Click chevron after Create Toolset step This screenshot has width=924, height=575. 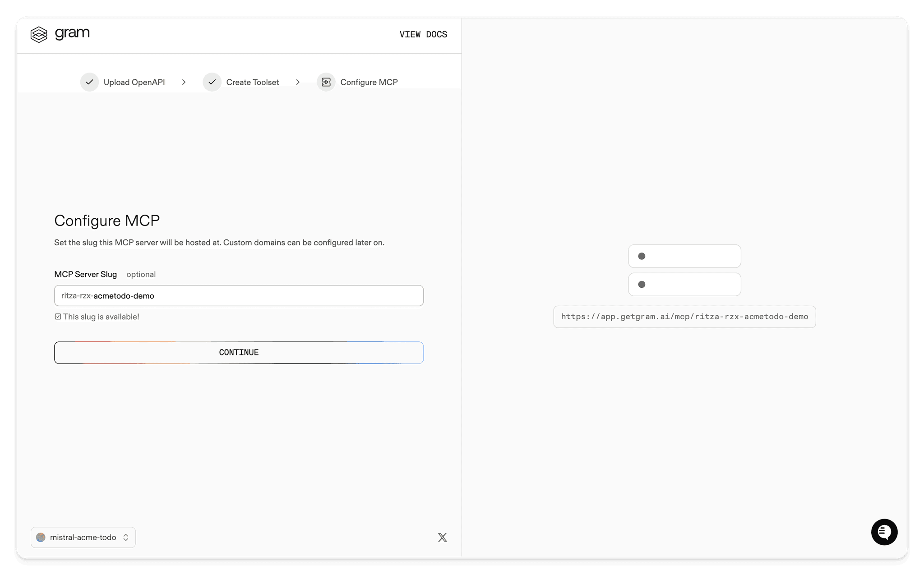coord(298,82)
